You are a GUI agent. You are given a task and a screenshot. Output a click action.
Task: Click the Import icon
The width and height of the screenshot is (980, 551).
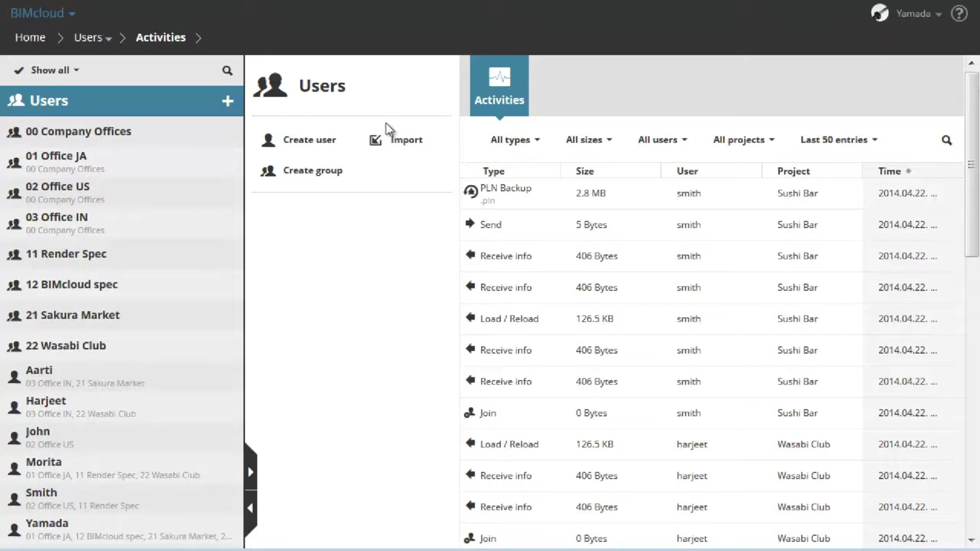click(376, 140)
